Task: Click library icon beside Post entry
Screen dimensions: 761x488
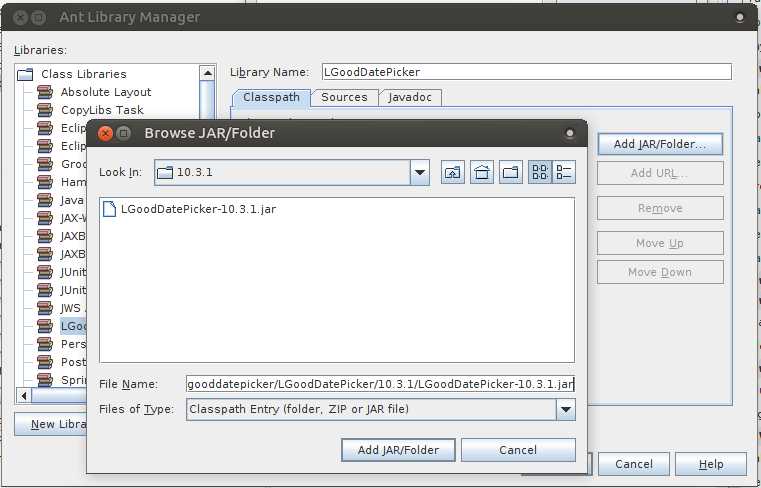Action: click(x=45, y=362)
